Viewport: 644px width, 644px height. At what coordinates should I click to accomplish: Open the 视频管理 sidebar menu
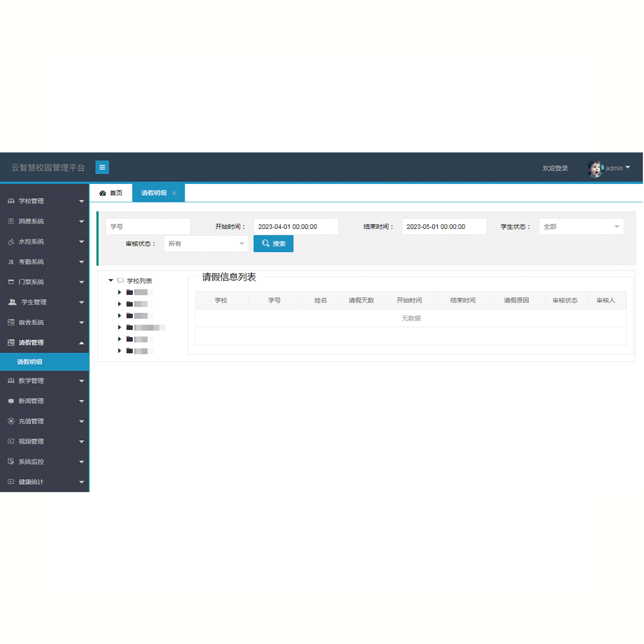coord(45,441)
